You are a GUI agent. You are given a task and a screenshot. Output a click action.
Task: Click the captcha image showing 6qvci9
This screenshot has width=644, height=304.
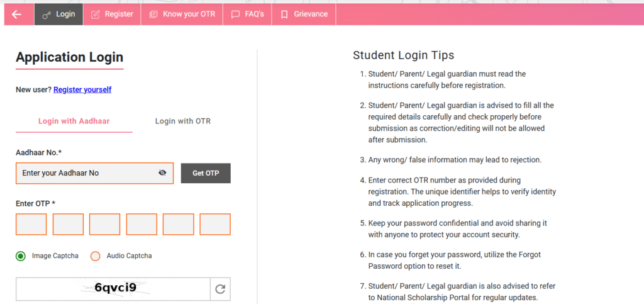(113, 289)
